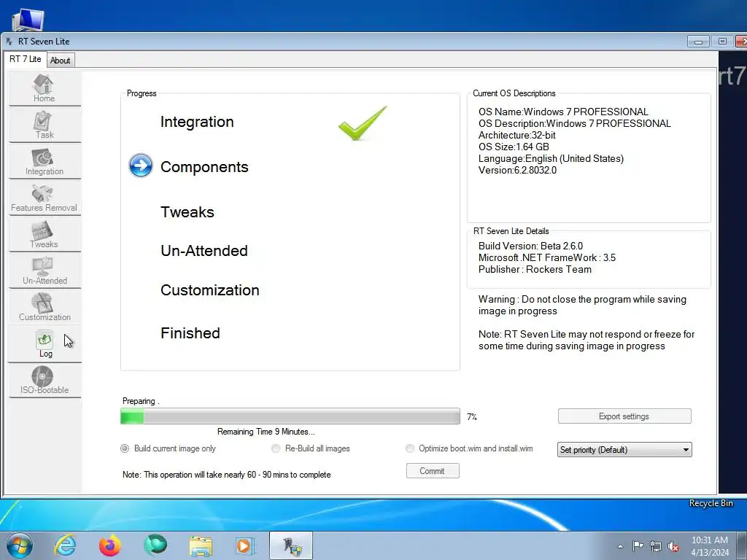The image size is (747, 560).
Task: Click 'Language:English (United States)' text
Action: pyautogui.click(x=551, y=158)
